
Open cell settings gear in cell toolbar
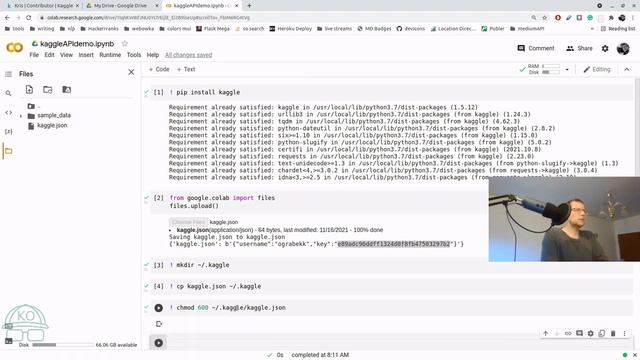tap(591, 333)
